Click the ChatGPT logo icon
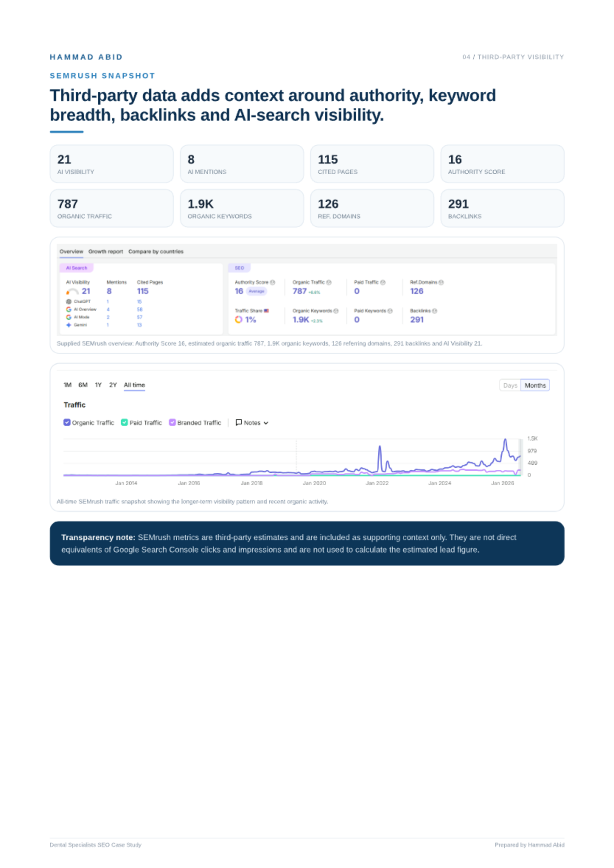 [69, 302]
